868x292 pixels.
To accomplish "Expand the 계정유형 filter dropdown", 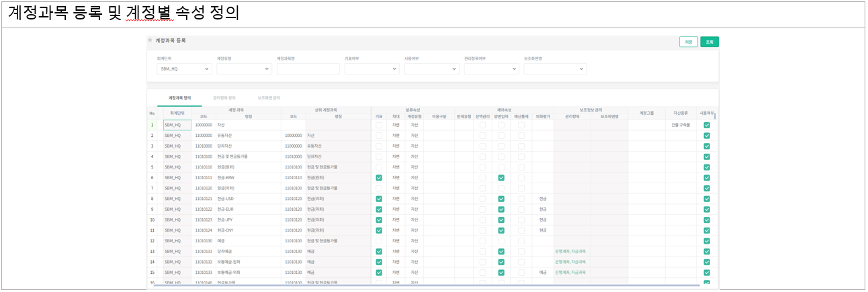I will click(x=243, y=68).
